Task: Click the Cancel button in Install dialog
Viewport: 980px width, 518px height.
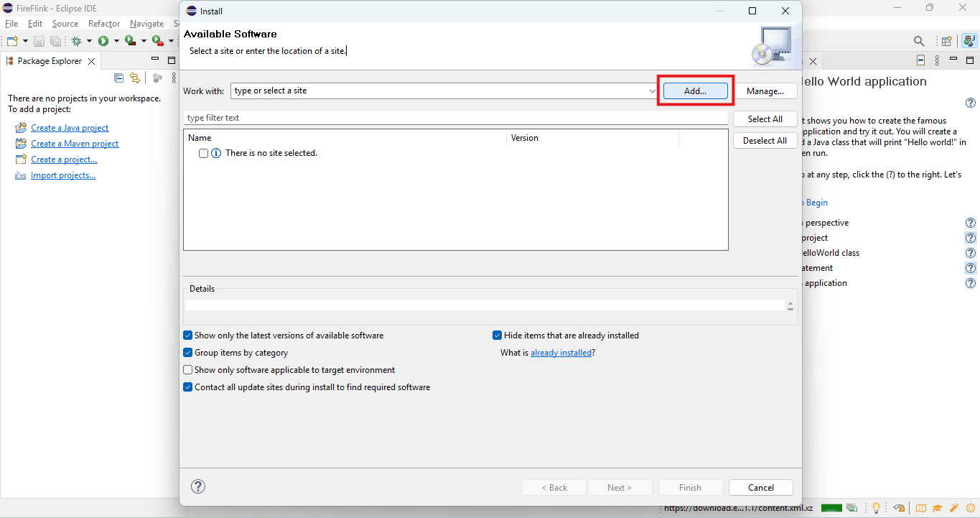Action: coord(761,487)
